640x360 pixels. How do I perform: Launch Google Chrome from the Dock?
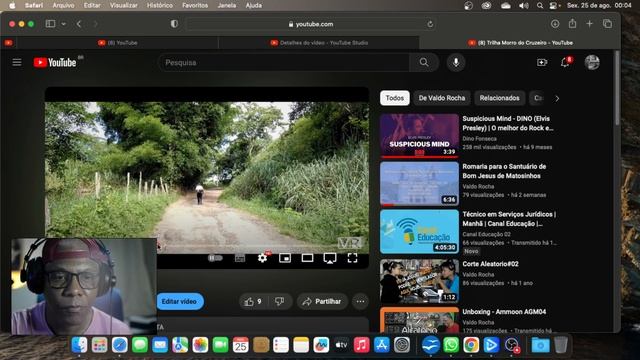471,345
